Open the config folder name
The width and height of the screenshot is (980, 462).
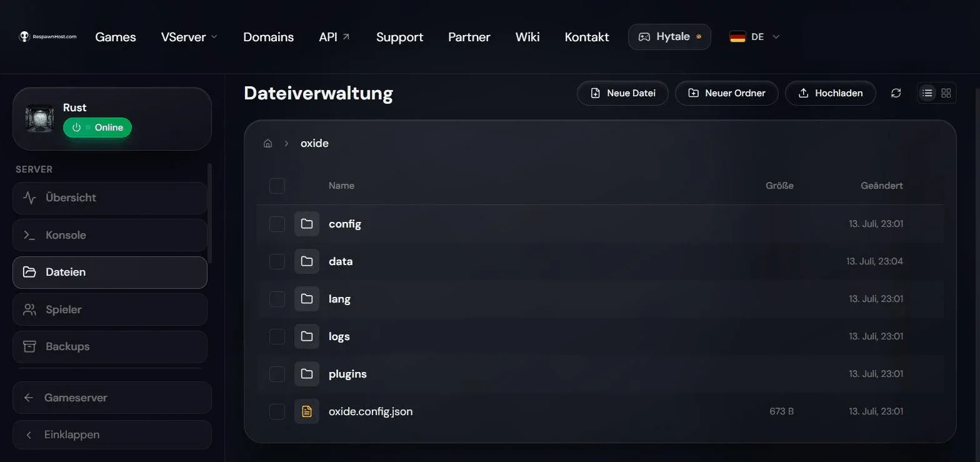coord(345,224)
